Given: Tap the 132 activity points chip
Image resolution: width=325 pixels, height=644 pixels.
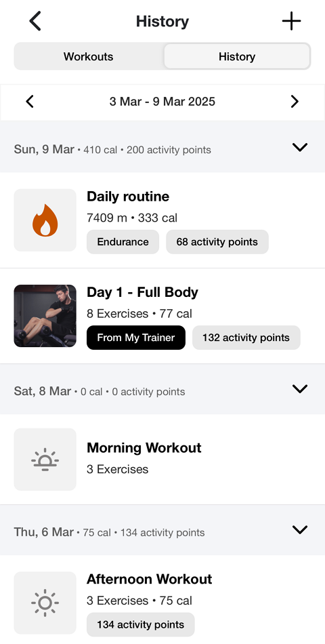Looking at the screenshot, I should point(246,338).
